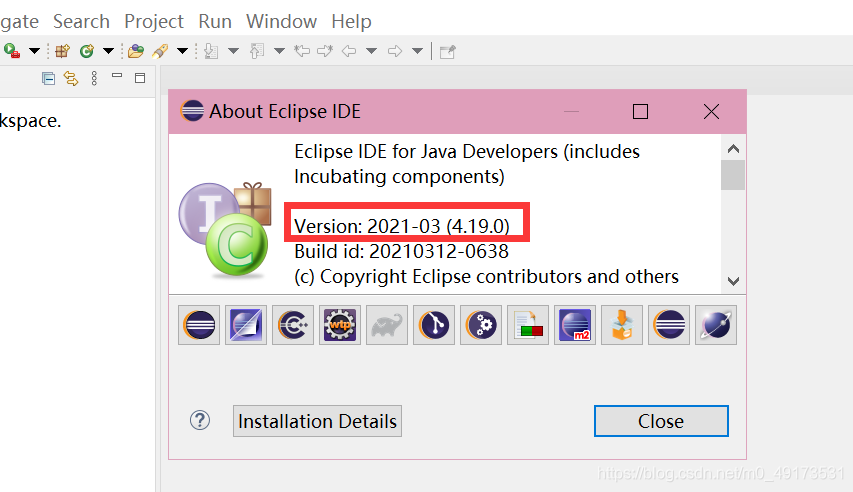Viewport: 853px width, 492px height.
Task: Click the Previous Annotation toolbar icon
Action: coord(257,51)
